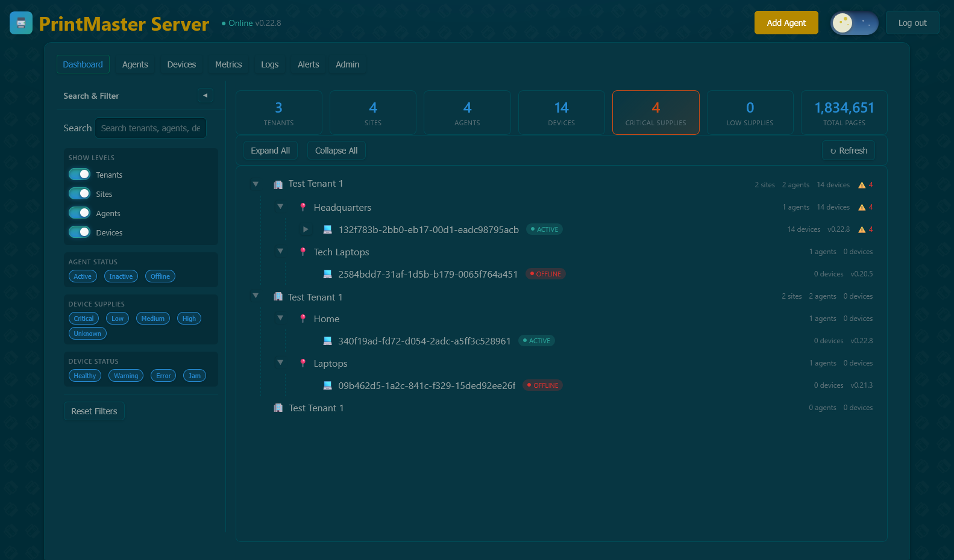Switch to the Metrics tab
The image size is (954, 560).
click(x=228, y=64)
